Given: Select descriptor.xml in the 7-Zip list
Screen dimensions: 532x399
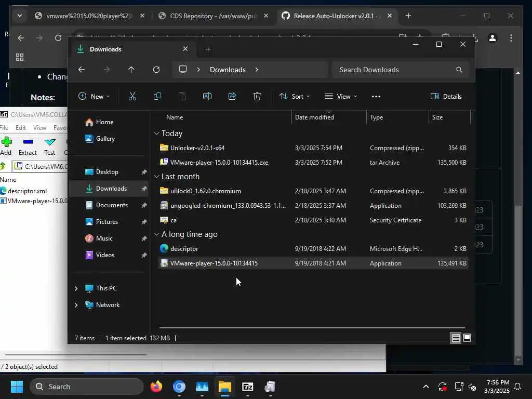Looking at the screenshot, I should point(27,191).
